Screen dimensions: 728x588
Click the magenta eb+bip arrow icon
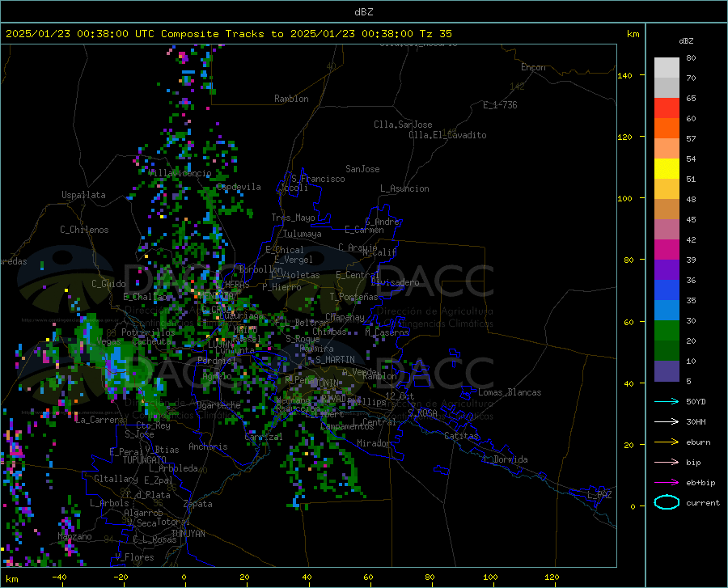click(667, 482)
